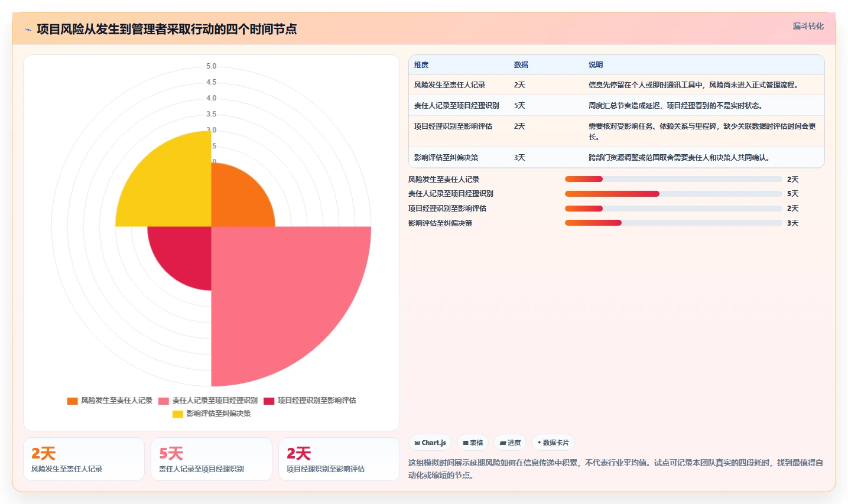Click the orange polar chart segment
The height and width of the screenshot is (504, 848).
coord(236,201)
